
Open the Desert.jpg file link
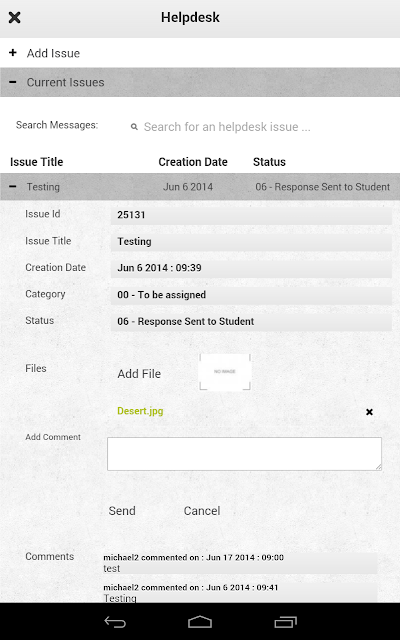(x=140, y=411)
